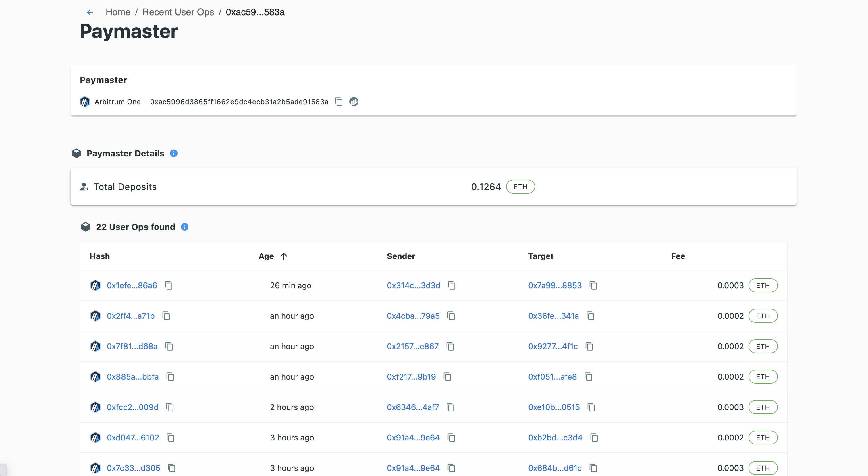Click the Target column header
Image resolution: width=868 pixels, height=476 pixels.
click(x=541, y=256)
